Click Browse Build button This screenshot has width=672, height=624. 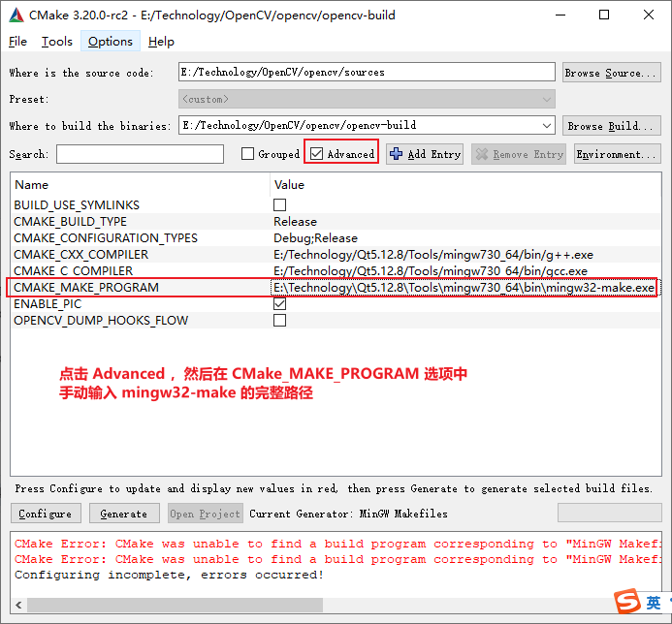click(x=612, y=126)
